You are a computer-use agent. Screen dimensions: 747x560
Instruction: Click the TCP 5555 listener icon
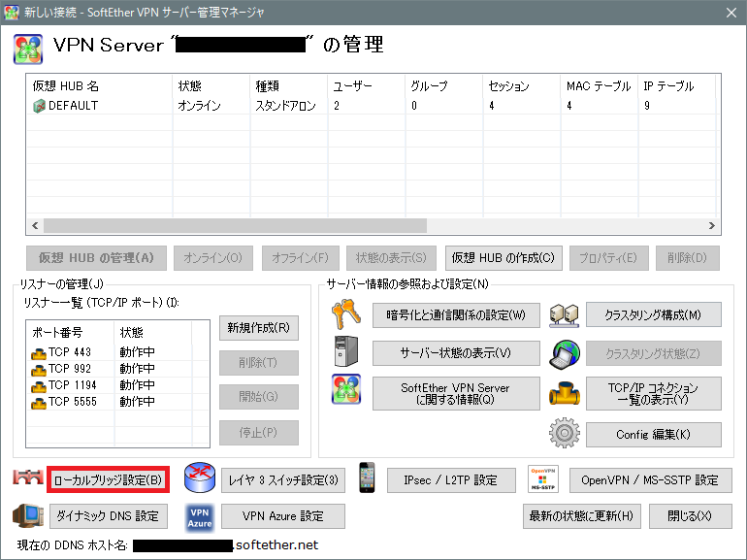click(x=39, y=403)
